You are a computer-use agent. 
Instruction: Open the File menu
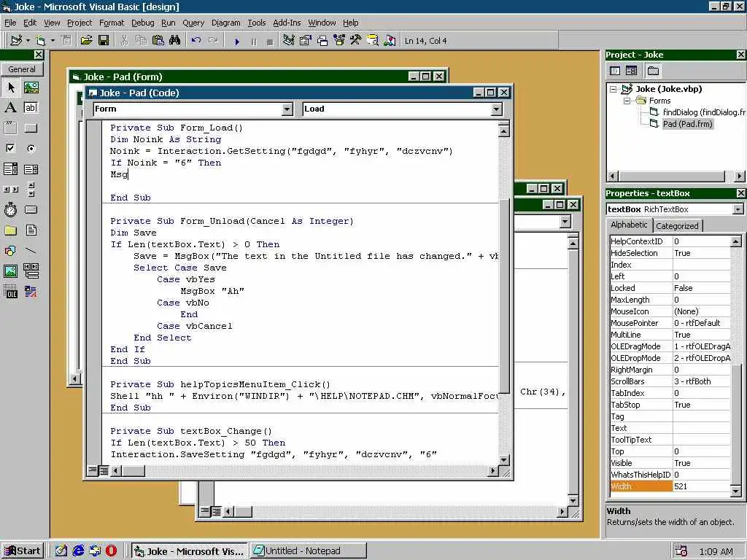pyautogui.click(x=10, y=23)
